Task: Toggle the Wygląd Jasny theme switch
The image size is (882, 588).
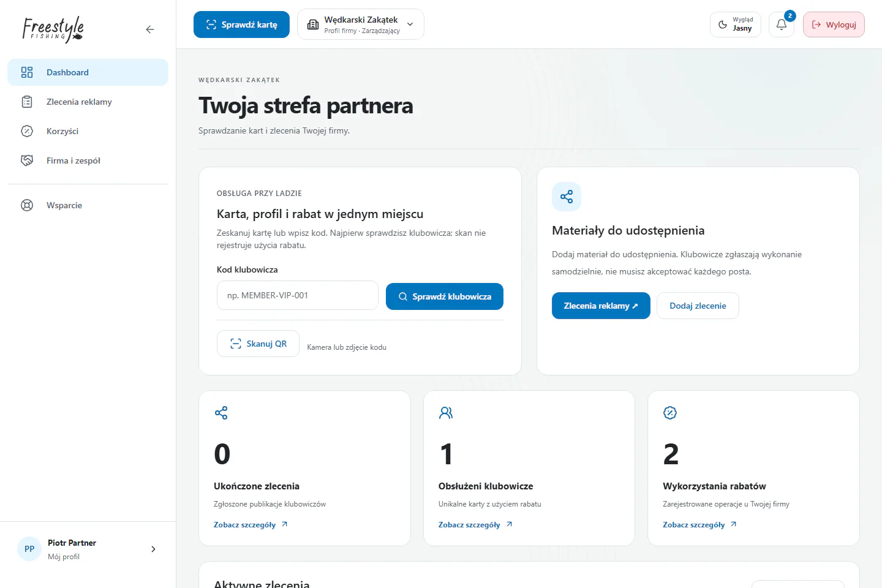Action: coord(736,24)
